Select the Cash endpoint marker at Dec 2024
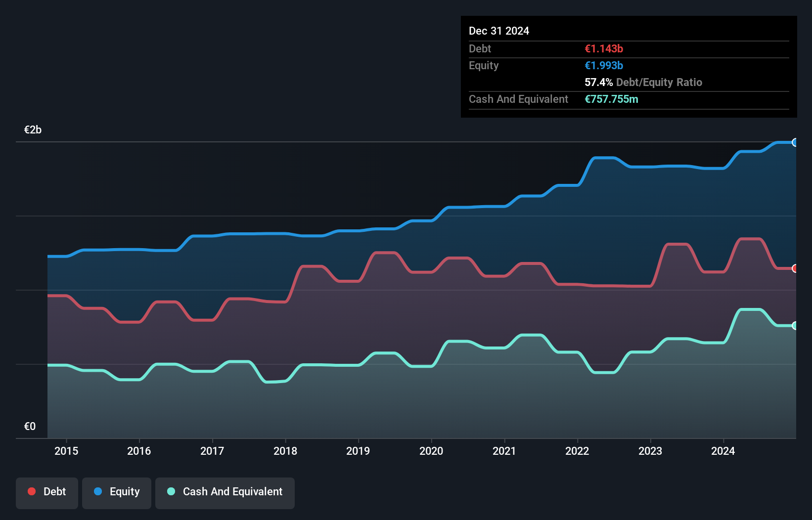Image resolution: width=812 pixels, height=520 pixels. point(795,325)
